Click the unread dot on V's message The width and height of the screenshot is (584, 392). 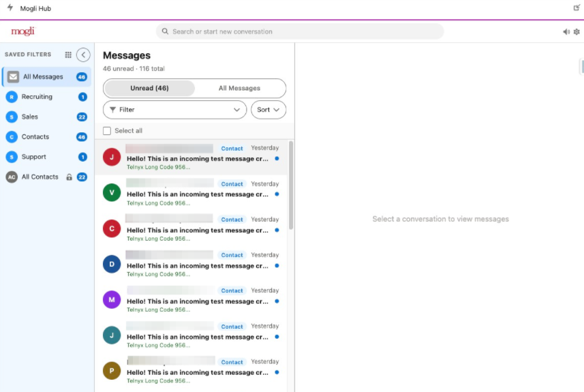pyautogui.click(x=277, y=194)
